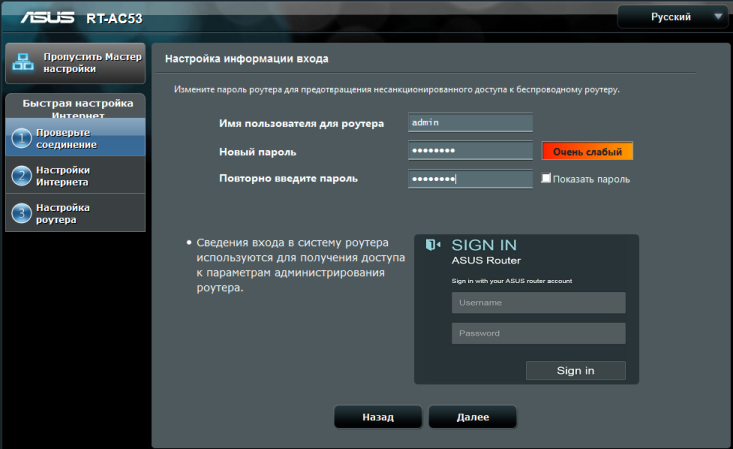Click Пропустить Мастер настройки button
Image resolution: width=733 pixels, height=449 pixels.
pos(75,63)
